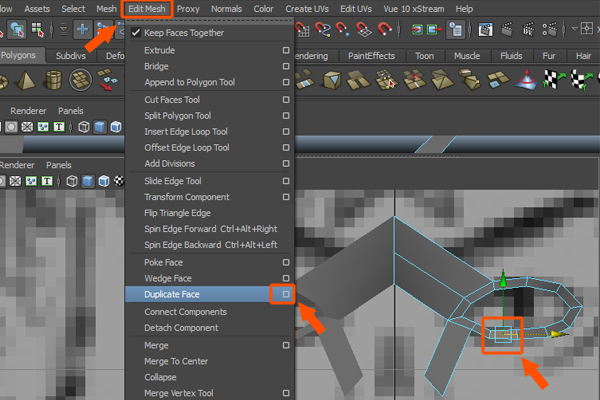Click the Bridge option box square

286,66
